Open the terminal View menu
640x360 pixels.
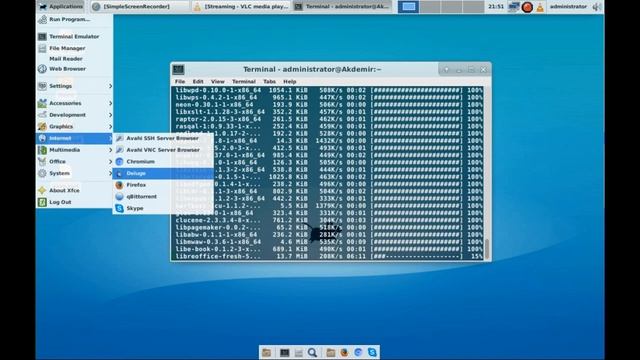click(x=218, y=82)
